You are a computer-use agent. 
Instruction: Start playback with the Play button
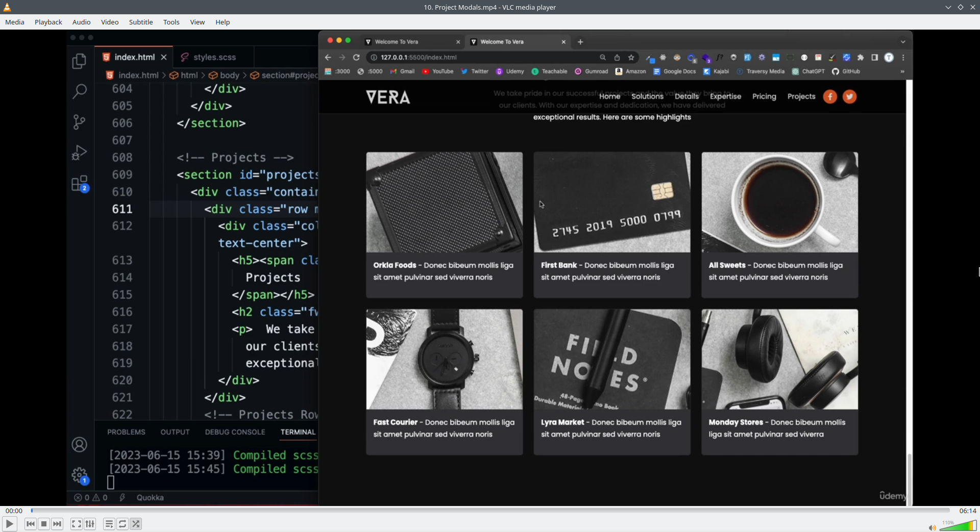coord(9,524)
